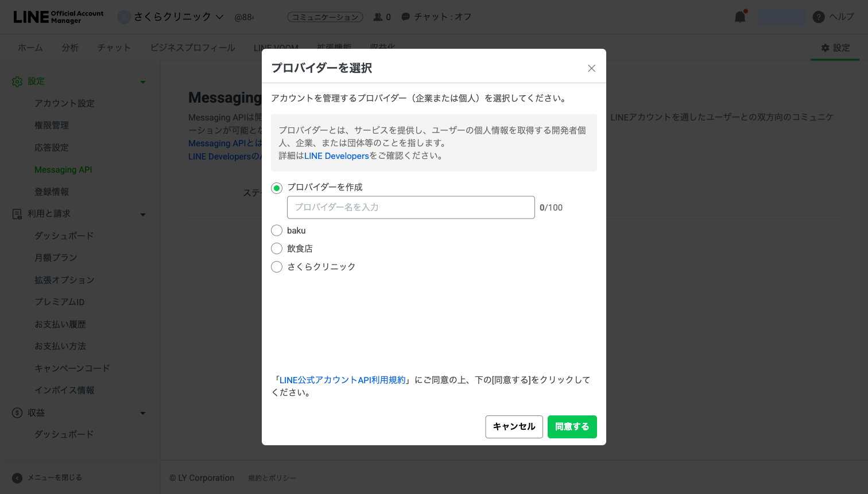
Task: Open the ホーム tab
Action: (30, 48)
